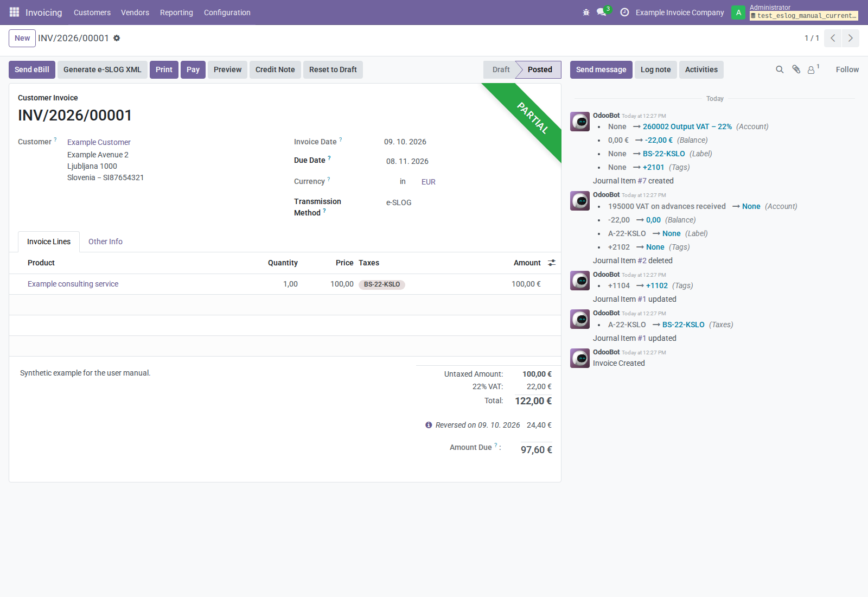Open the EUR currency link
Screen dimensions: 868x597
tap(429, 182)
